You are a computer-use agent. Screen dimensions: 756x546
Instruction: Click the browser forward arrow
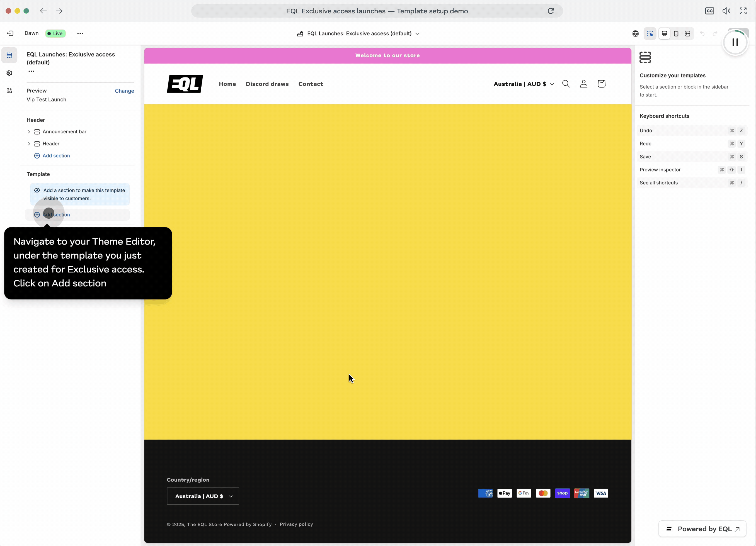click(59, 11)
